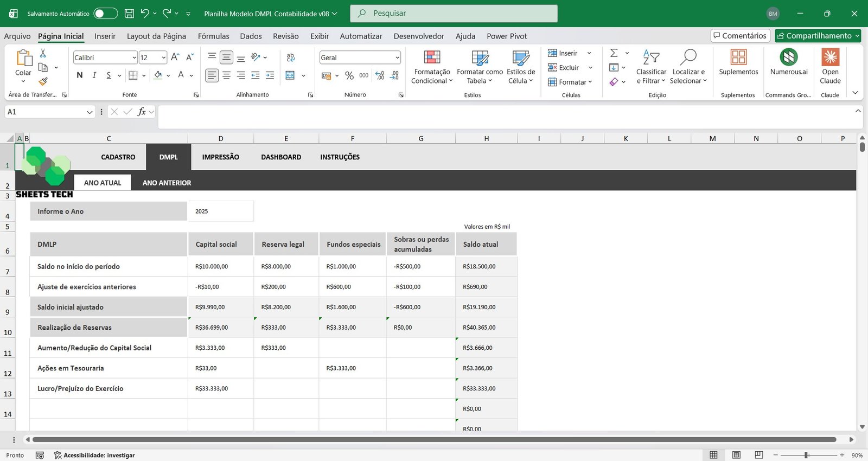Click the Numerous.ai add-in icon
This screenshot has width=868, height=461.
click(x=788, y=57)
